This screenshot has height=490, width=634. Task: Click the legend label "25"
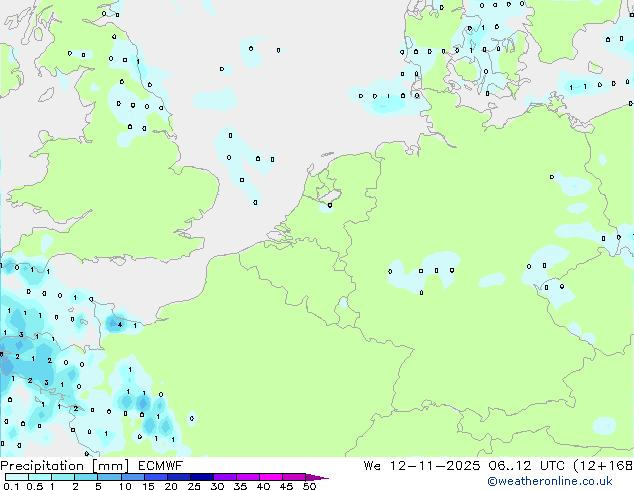194,486
